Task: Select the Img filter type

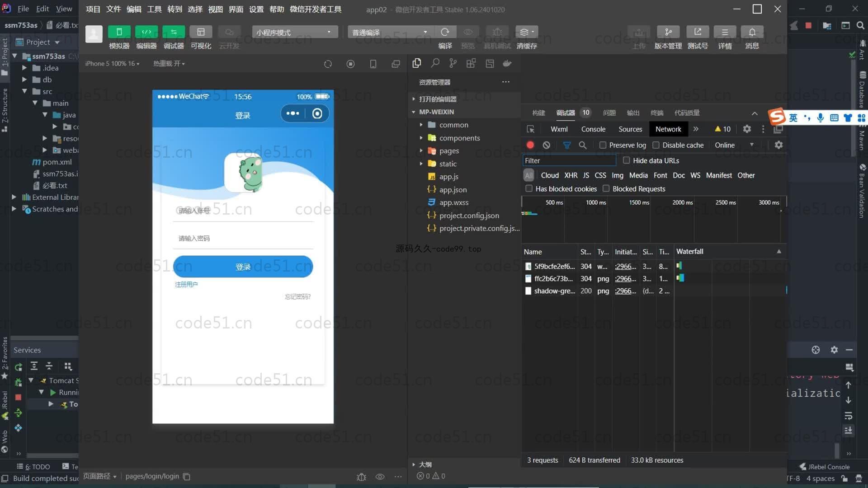Action: tap(618, 175)
